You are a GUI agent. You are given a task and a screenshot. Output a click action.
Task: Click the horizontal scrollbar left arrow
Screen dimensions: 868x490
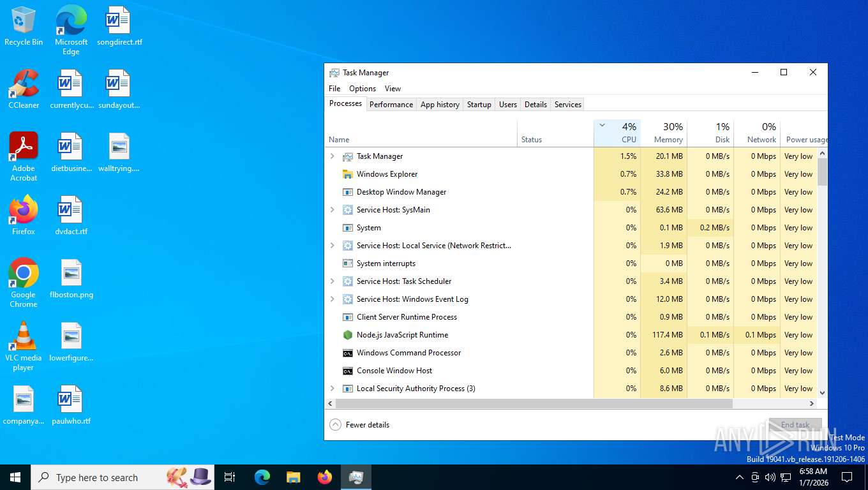(330, 404)
